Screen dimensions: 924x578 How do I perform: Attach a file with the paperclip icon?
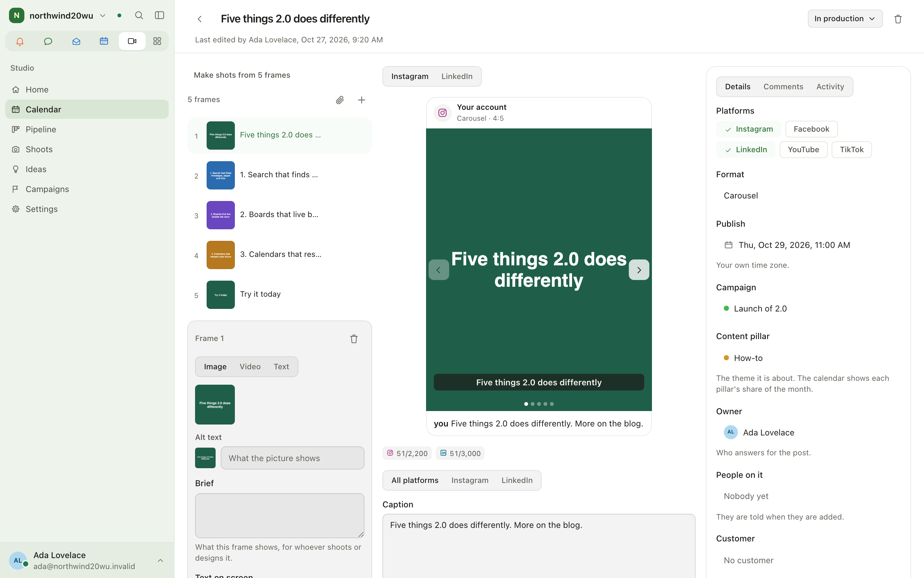pyautogui.click(x=340, y=100)
